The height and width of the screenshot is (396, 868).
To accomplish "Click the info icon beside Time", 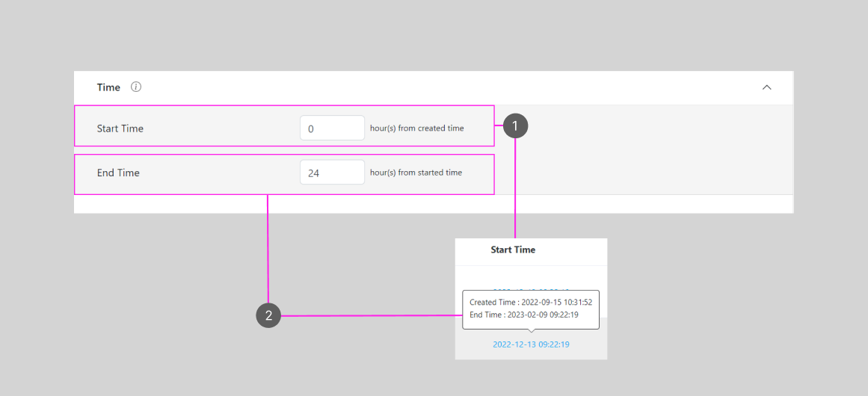I will point(136,87).
